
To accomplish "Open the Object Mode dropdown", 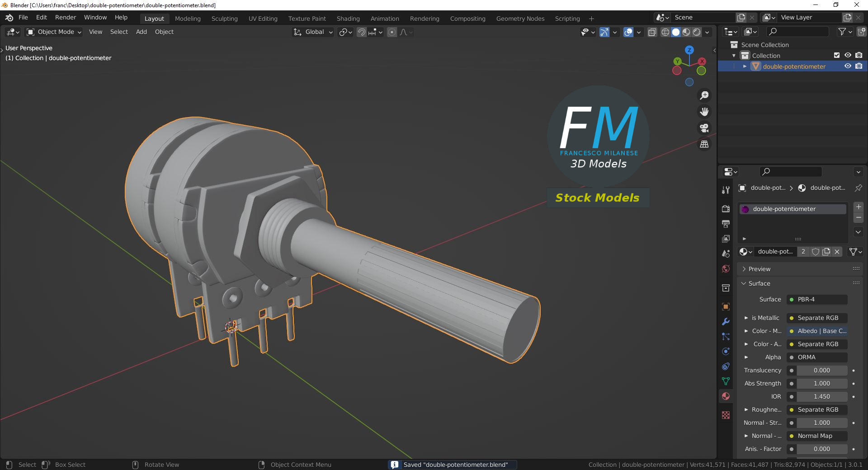I will click(54, 32).
